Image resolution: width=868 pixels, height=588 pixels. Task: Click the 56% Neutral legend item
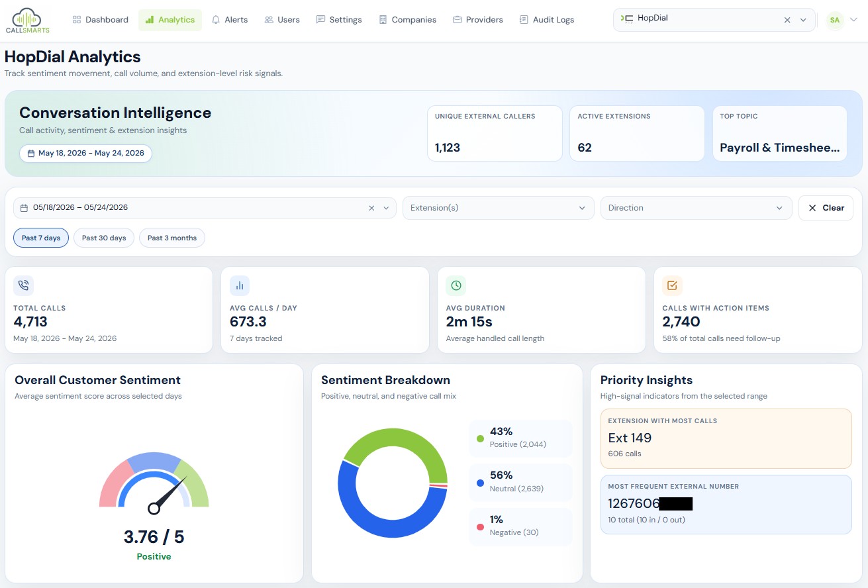click(x=520, y=482)
